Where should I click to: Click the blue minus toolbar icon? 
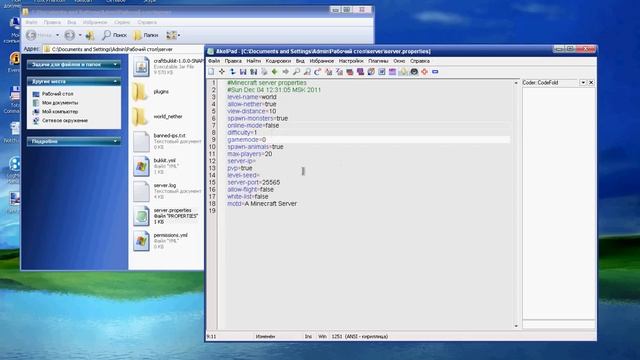(x=435, y=71)
